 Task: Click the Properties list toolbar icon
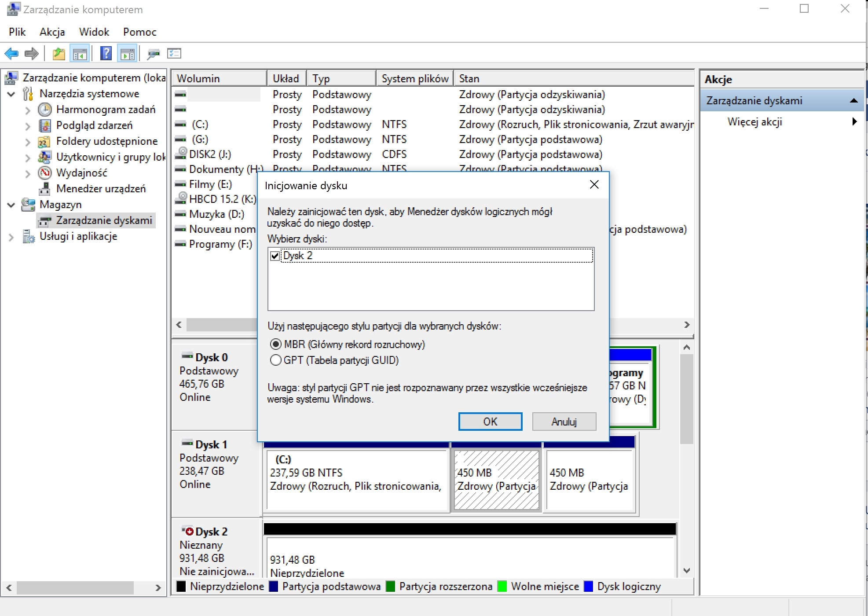174,54
